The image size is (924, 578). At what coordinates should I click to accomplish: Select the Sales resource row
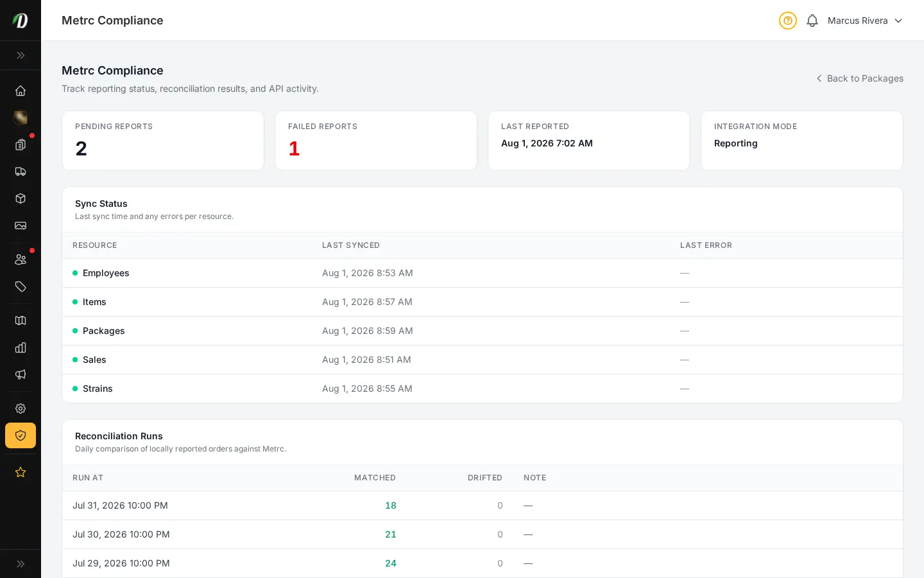point(483,360)
